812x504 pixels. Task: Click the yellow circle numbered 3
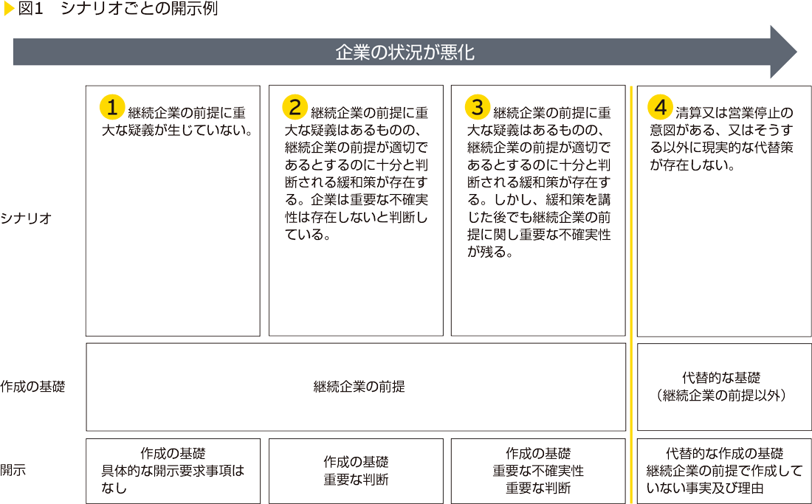[x=478, y=107]
